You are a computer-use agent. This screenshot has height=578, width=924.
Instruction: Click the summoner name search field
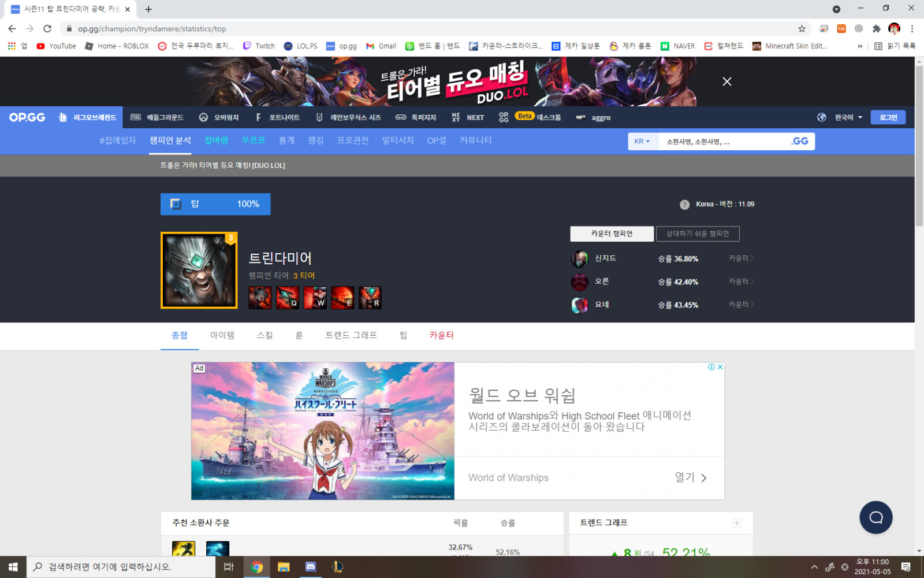click(725, 142)
